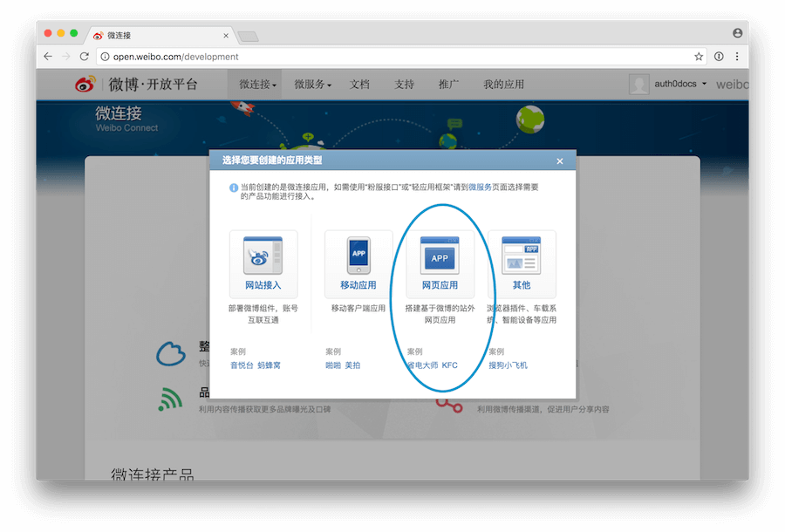
Task: Choose the 移动应用 mobile app icon
Action: point(358,256)
